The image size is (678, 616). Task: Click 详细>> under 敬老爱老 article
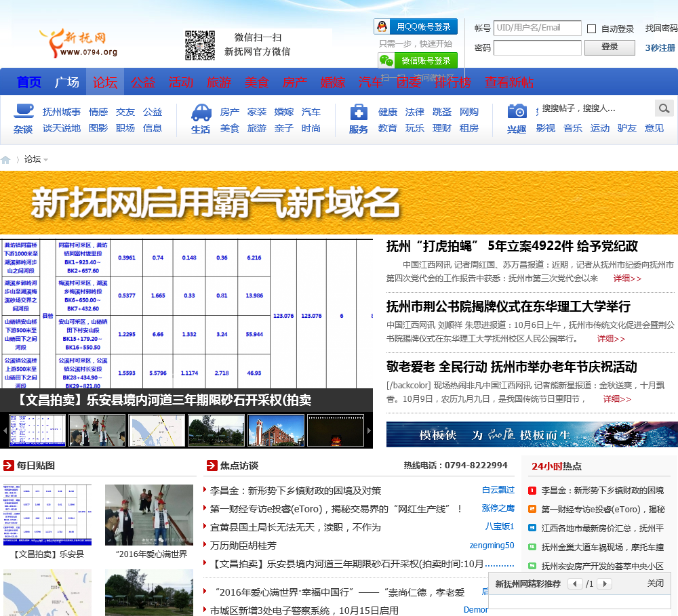click(617, 399)
